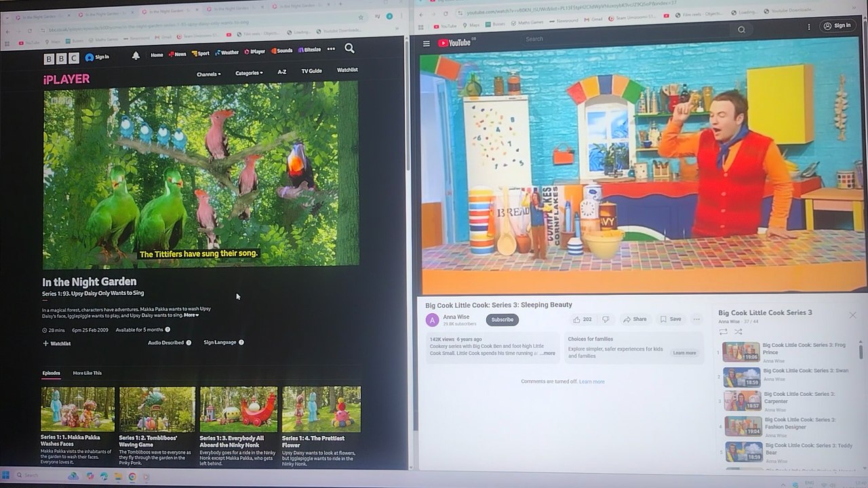Open the BBC site search magnifier
This screenshot has height=488, width=868.
pyautogui.click(x=349, y=48)
